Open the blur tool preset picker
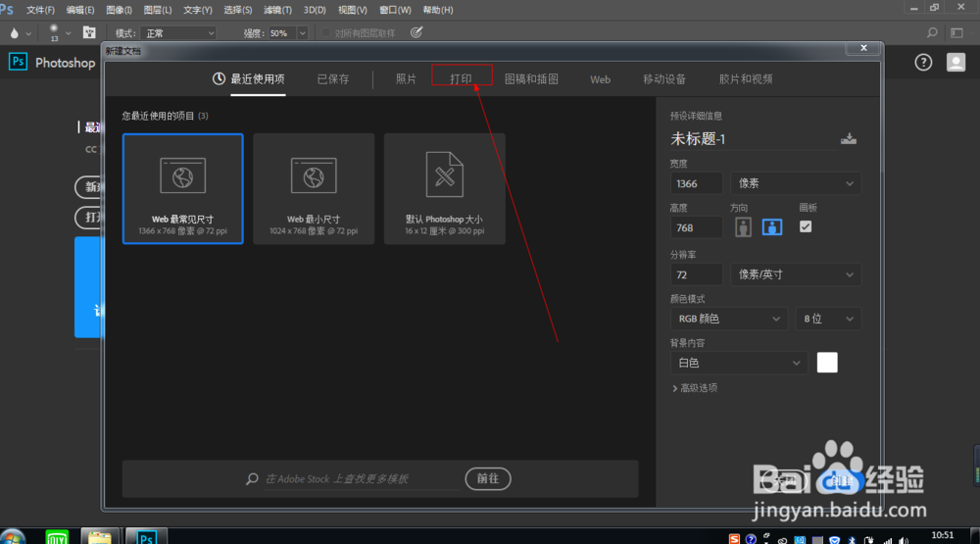 (x=20, y=33)
